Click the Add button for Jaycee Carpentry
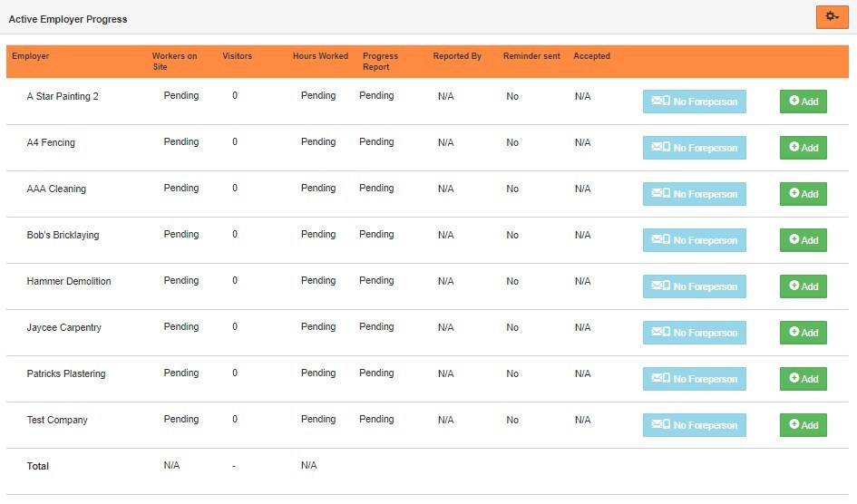Screen dimensions: 857x504 tap(803, 333)
